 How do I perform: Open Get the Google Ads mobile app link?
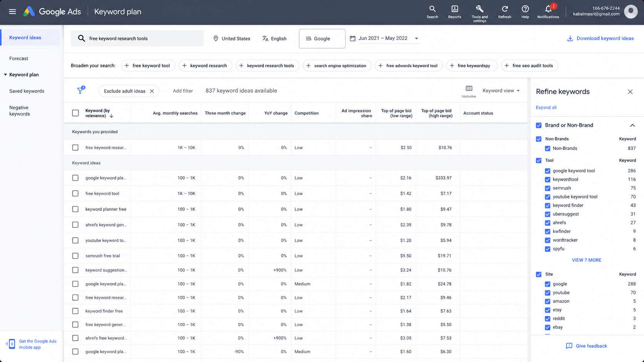click(x=38, y=344)
